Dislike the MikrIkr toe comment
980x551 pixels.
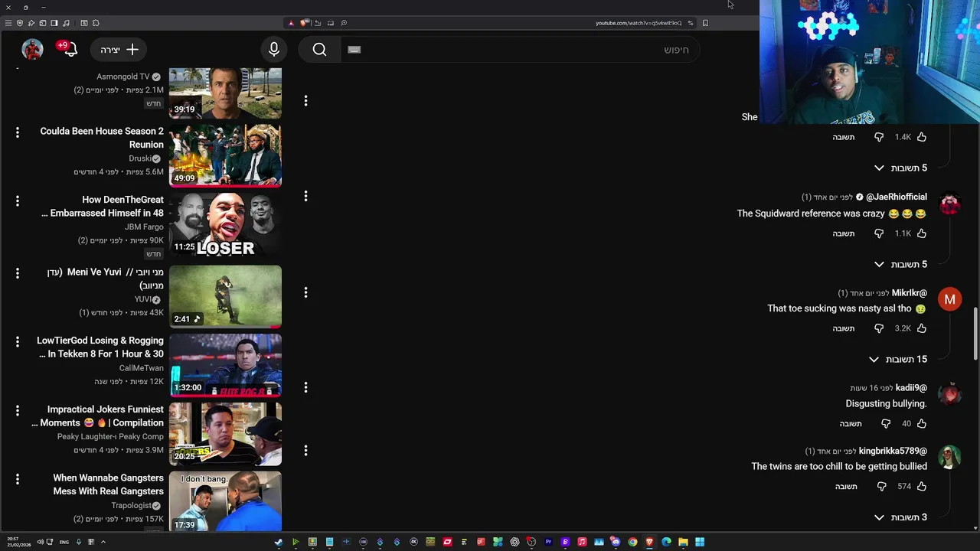pos(879,328)
